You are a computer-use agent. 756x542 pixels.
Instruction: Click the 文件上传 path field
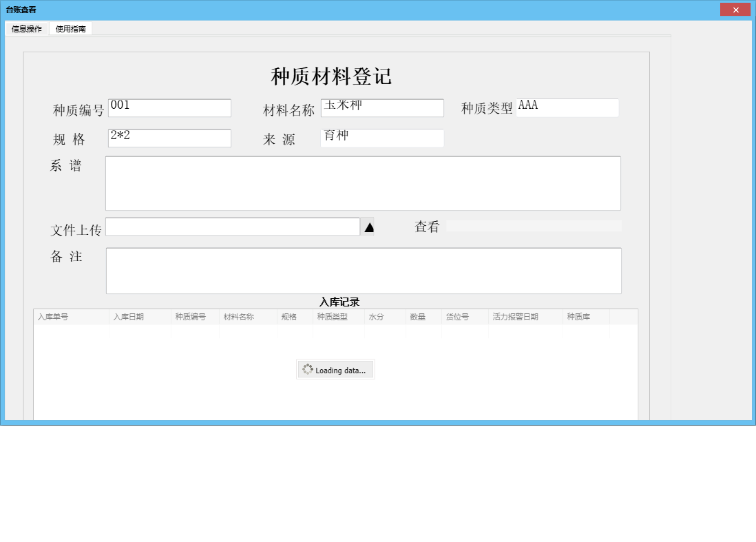(232, 227)
